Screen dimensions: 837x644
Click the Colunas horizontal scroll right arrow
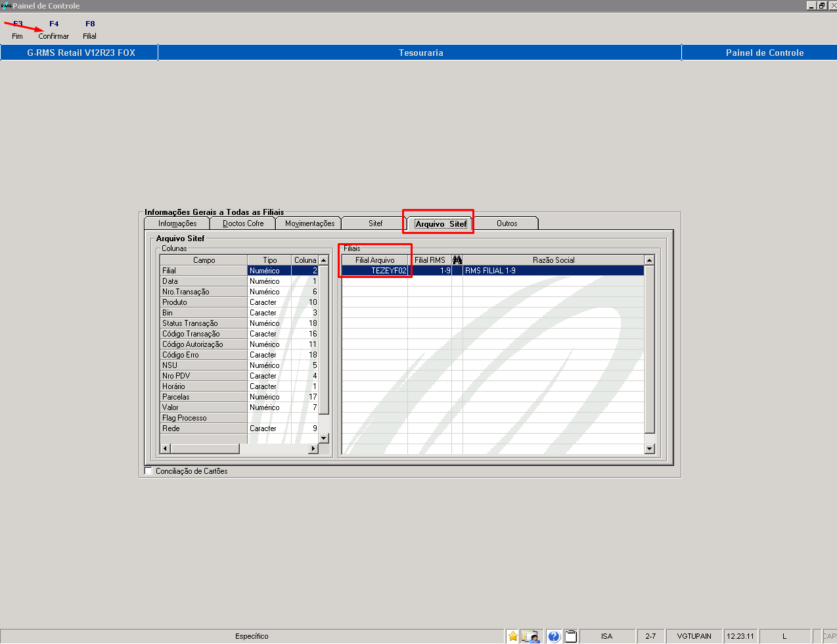(x=313, y=448)
